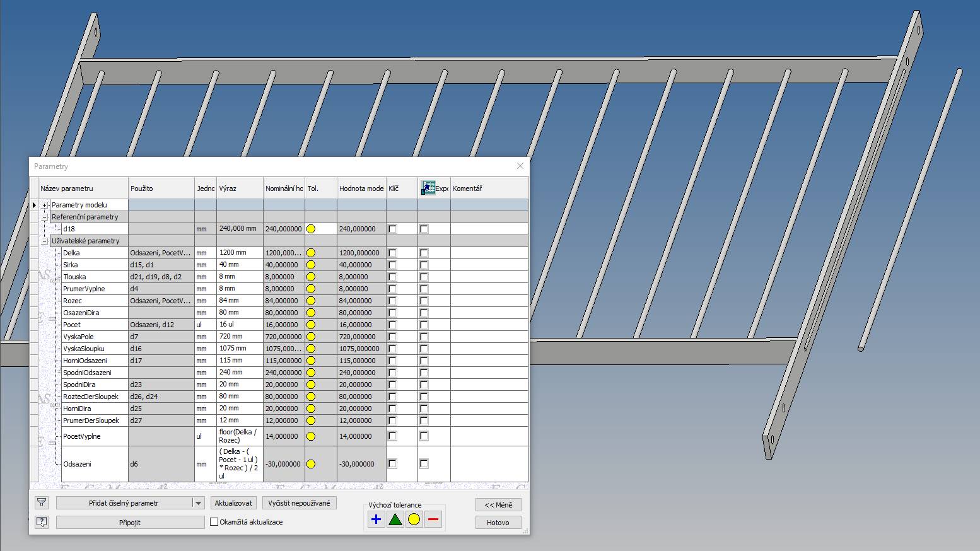Expand the Parametry modelu group
This screenshot has height=551, width=980.
45,205
